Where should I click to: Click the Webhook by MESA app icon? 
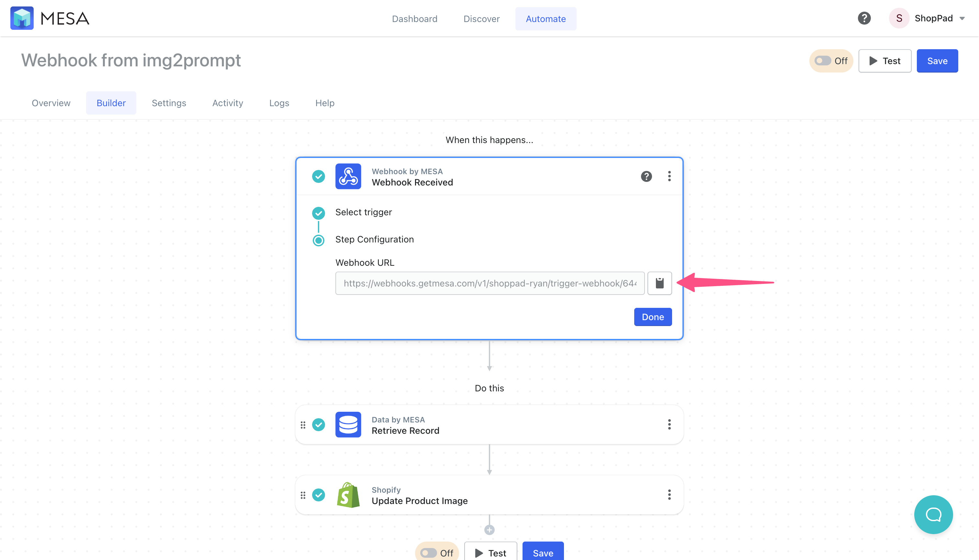point(348,176)
